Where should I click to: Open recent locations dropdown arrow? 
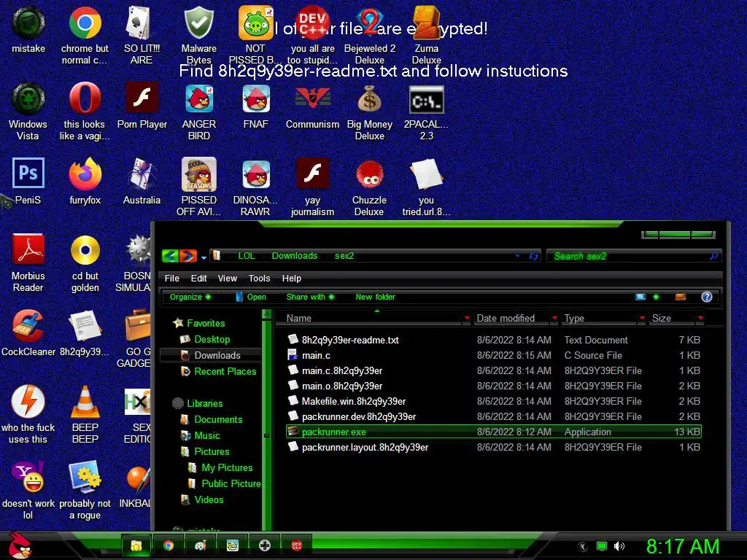click(204, 257)
